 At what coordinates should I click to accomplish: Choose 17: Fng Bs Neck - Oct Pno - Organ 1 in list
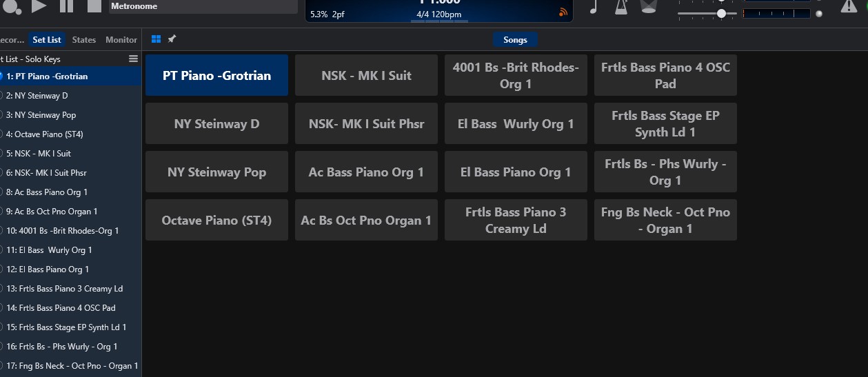tap(70, 365)
